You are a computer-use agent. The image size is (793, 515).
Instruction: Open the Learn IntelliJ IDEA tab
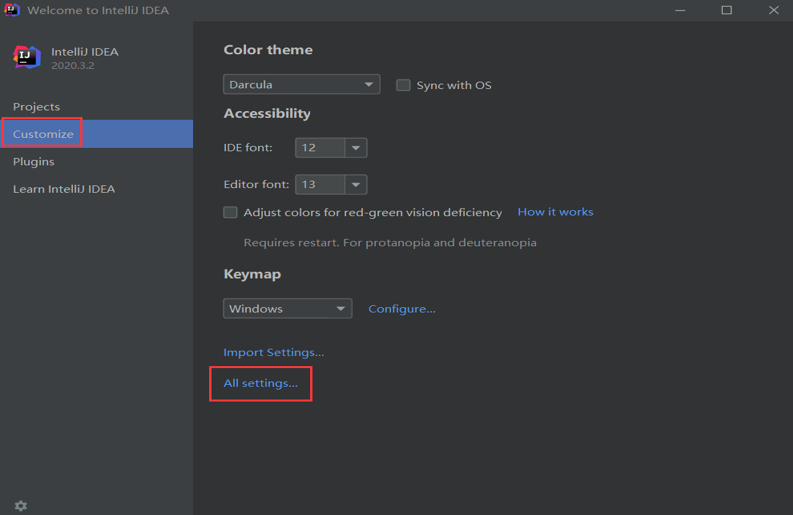[x=64, y=189]
